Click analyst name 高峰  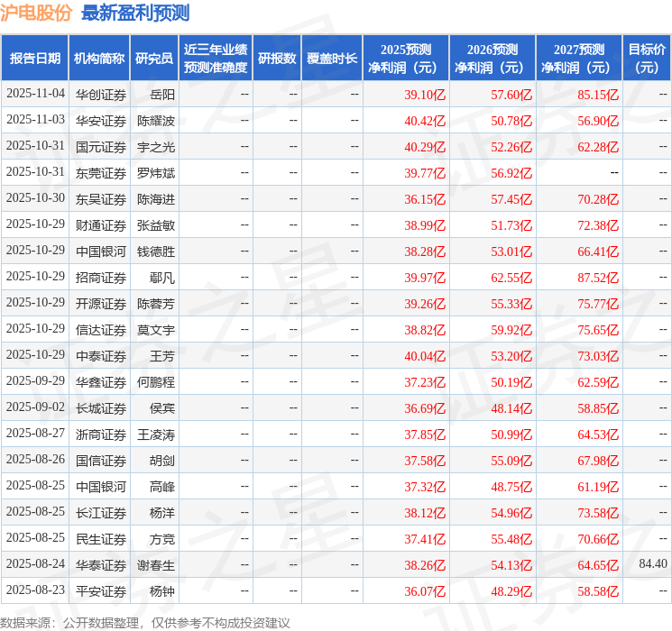162,487
